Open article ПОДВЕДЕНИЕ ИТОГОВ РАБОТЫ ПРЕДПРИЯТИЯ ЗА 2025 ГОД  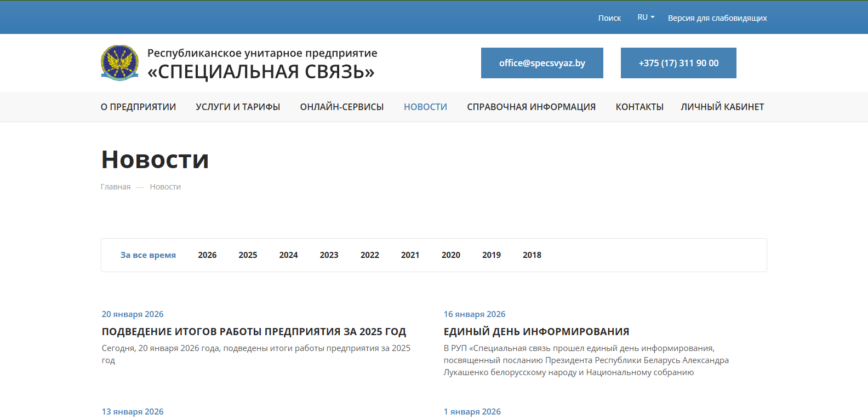point(254,332)
